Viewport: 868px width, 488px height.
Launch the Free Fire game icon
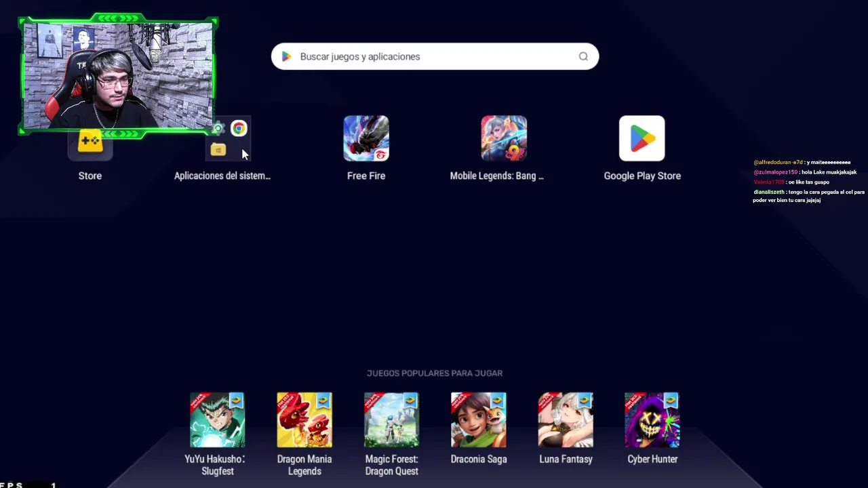tap(366, 138)
